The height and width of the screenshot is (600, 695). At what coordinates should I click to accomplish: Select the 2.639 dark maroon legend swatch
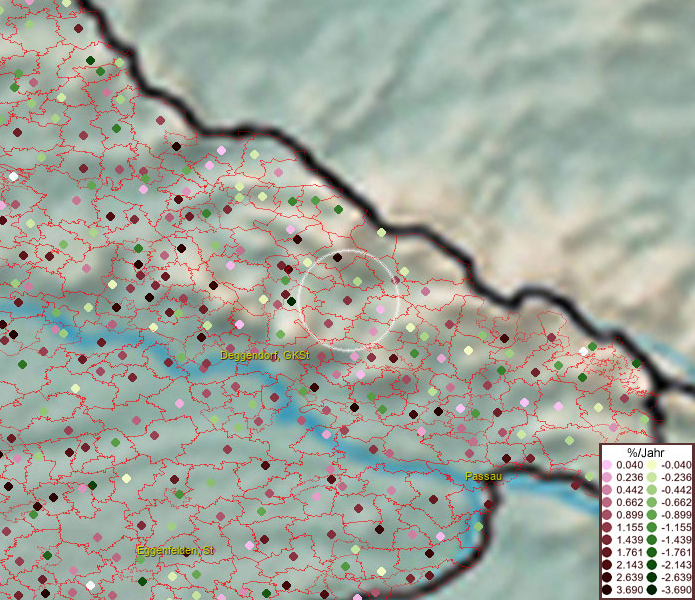coord(607,577)
